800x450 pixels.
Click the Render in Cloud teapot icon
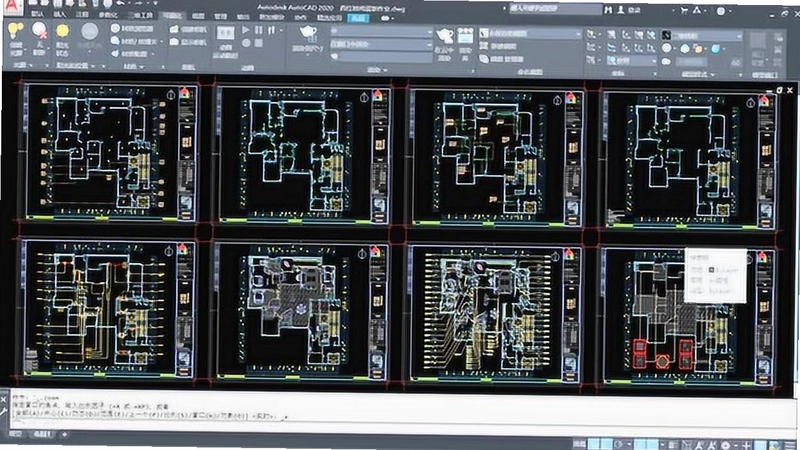coord(444,36)
